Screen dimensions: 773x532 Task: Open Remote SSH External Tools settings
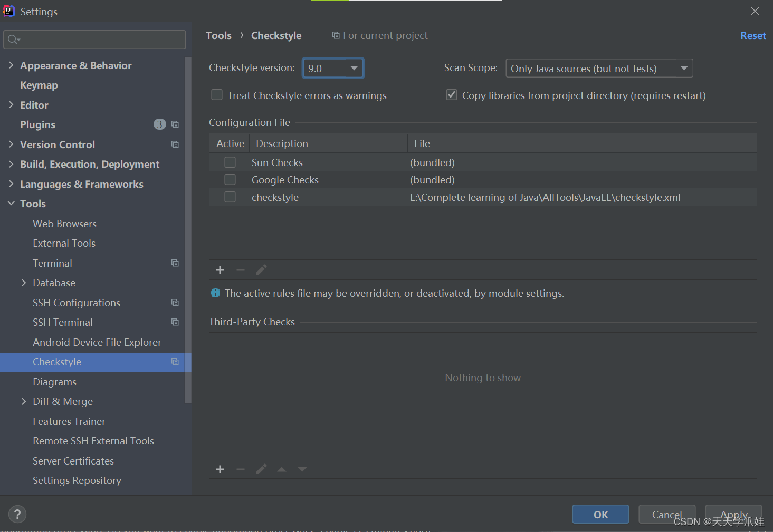click(x=93, y=441)
